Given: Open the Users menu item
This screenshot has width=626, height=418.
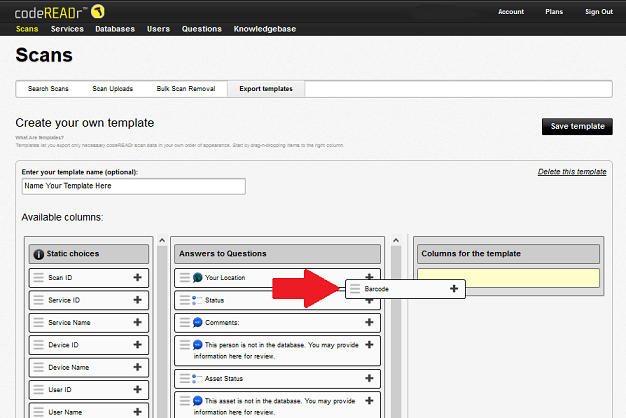Looking at the screenshot, I should (x=158, y=29).
